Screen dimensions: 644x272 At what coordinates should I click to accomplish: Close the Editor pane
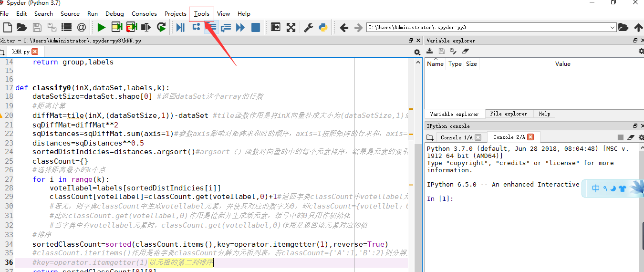(x=418, y=41)
